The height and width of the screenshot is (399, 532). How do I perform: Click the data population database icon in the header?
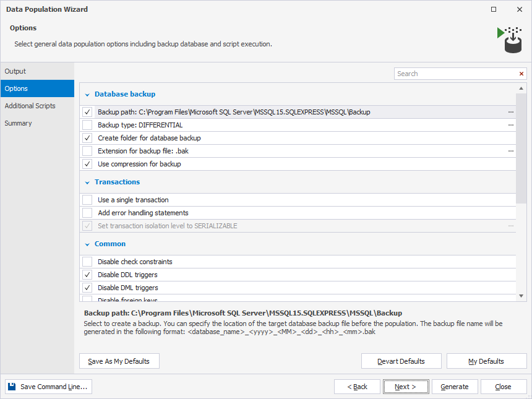pos(510,40)
